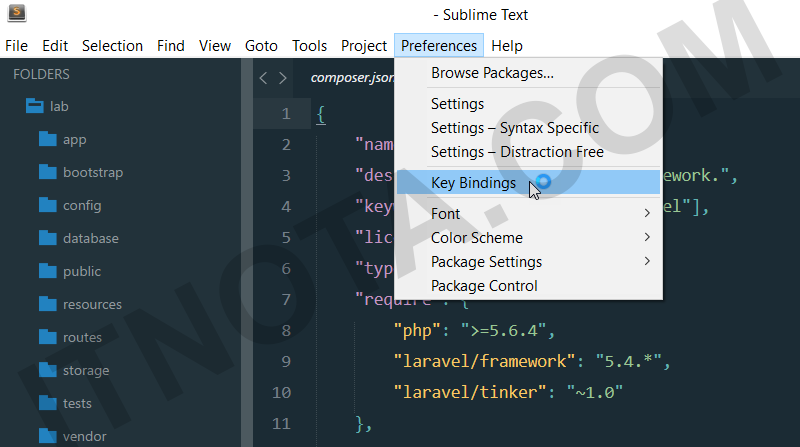Click line number 8 in the gutter
800x447 pixels.
point(286,330)
